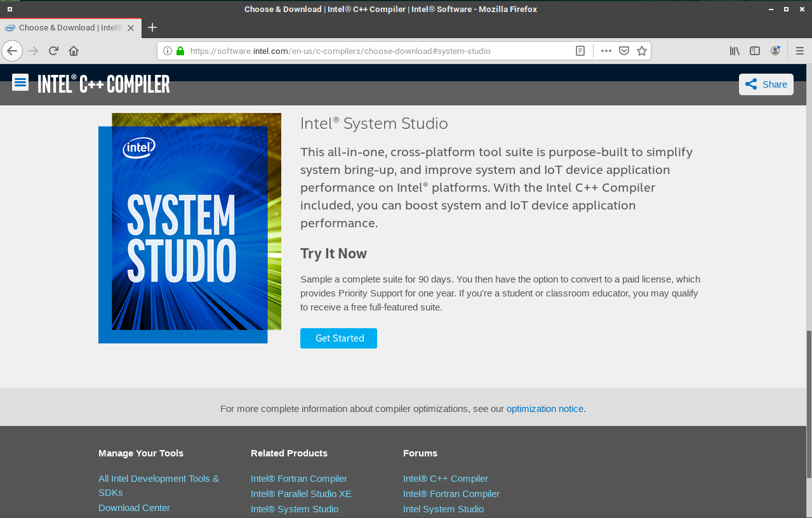This screenshot has width=812, height=518.
Task: Open the Firefox hamburger application menu
Action: pos(799,51)
